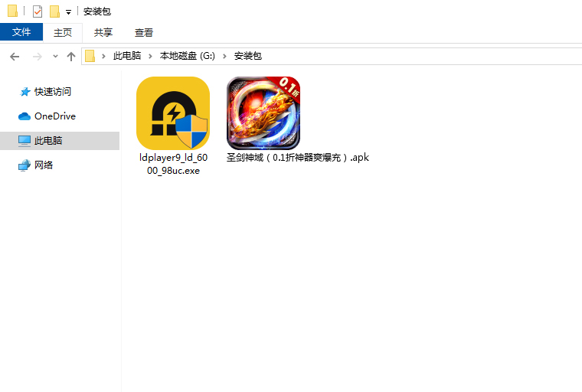Open OneDrive in the sidebar
The height and width of the screenshot is (392, 582).
click(x=54, y=116)
